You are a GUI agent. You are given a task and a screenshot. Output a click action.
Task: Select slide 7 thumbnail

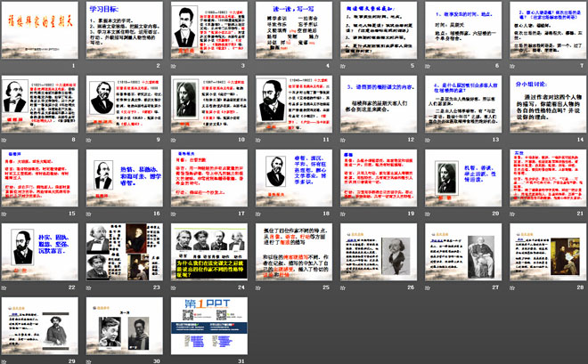548,30
